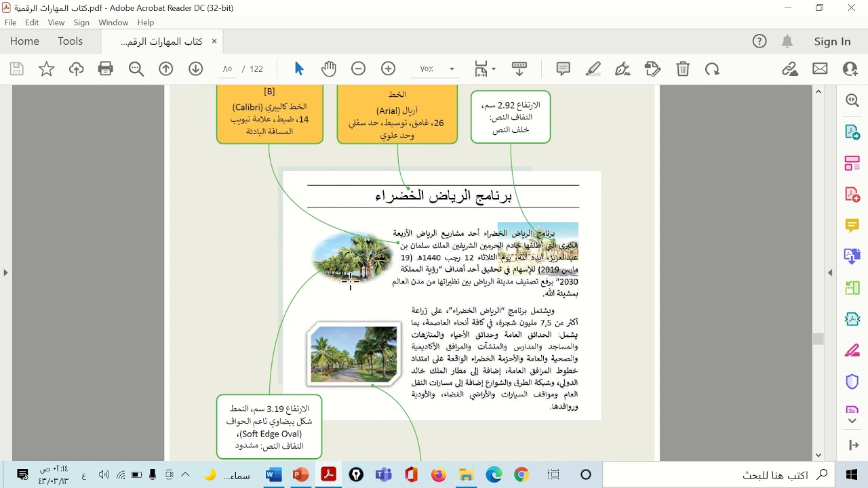Click the Sign In link

(x=832, y=41)
